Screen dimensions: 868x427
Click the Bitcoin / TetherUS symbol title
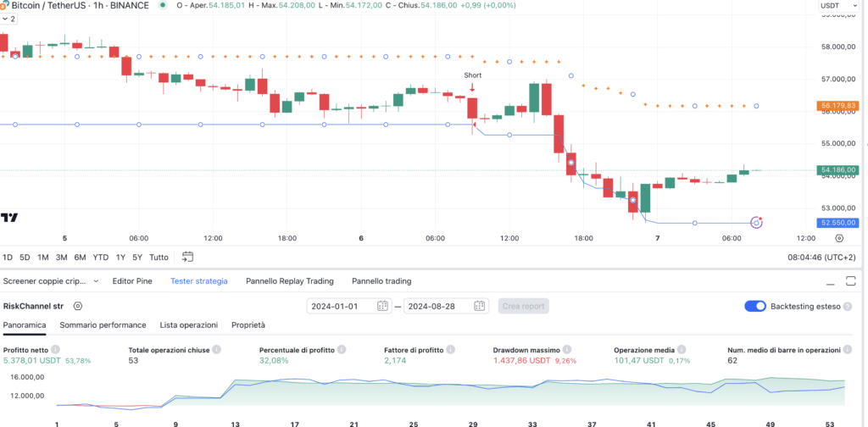click(x=80, y=6)
